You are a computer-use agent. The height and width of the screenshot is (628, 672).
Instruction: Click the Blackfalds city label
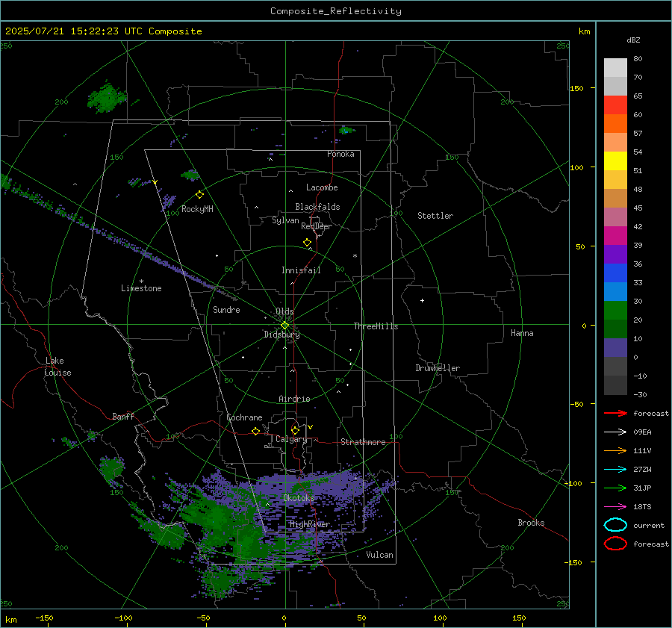317,207
